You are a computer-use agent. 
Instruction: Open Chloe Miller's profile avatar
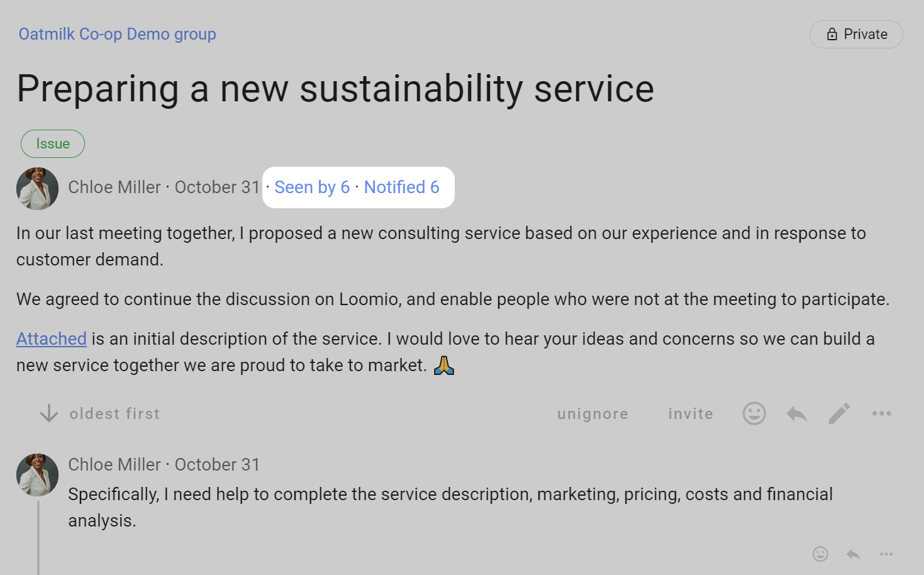[x=36, y=188]
